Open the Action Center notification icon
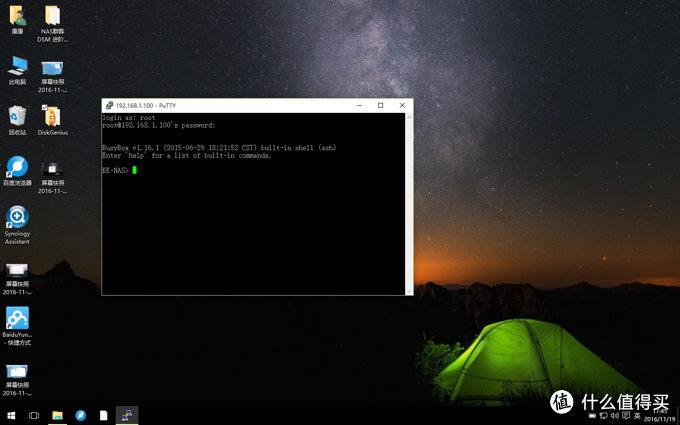 point(626,416)
